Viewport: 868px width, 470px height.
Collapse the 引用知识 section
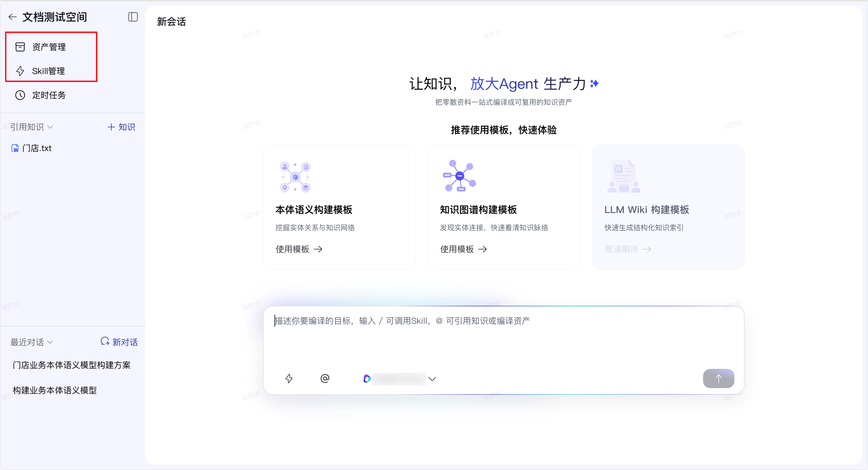click(x=31, y=127)
